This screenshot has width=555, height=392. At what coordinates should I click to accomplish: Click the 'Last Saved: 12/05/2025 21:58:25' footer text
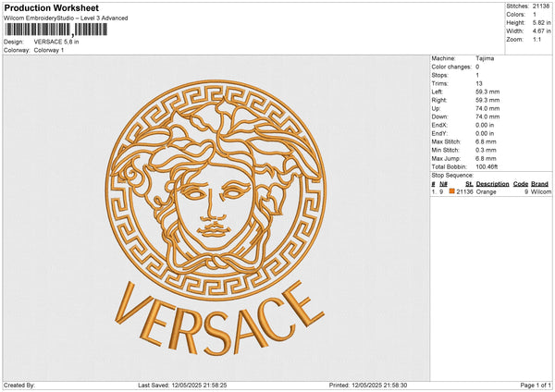(182, 385)
